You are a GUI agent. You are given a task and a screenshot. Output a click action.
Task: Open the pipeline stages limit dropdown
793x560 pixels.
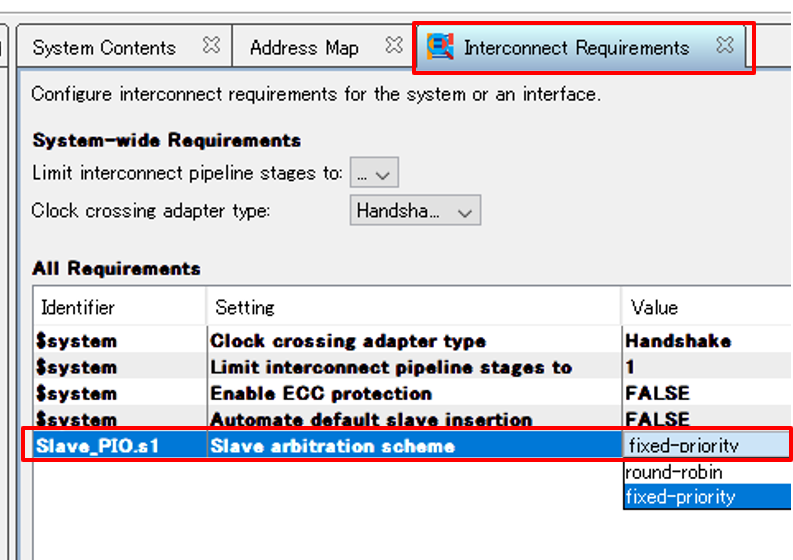tap(375, 173)
